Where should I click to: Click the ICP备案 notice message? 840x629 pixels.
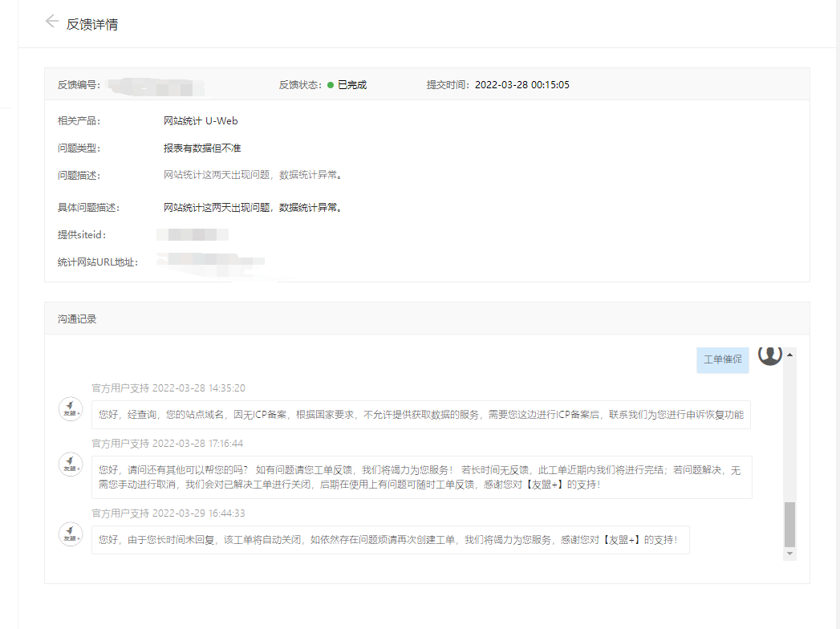coord(420,415)
